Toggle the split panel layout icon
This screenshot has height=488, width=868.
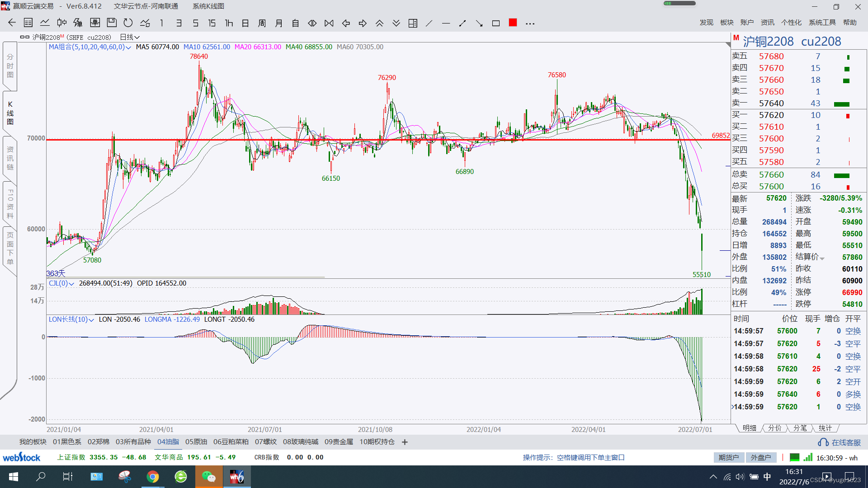(x=413, y=23)
